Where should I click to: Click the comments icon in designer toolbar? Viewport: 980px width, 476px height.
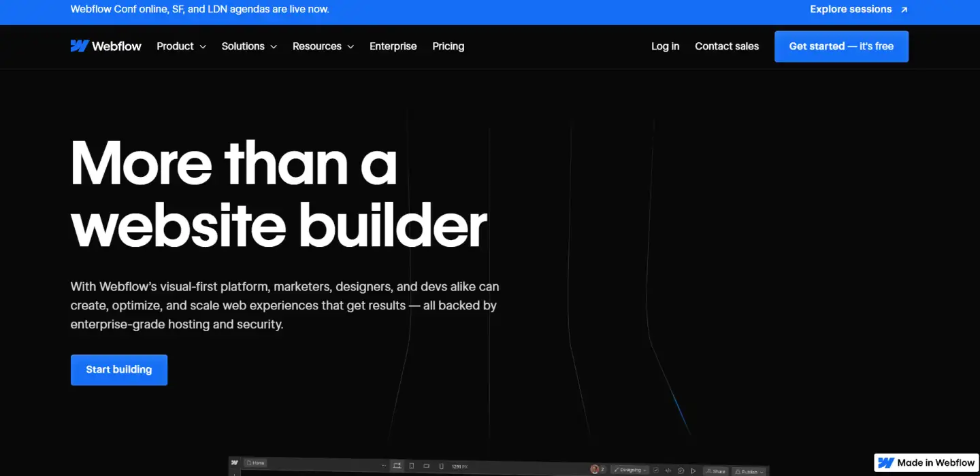(681, 471)
